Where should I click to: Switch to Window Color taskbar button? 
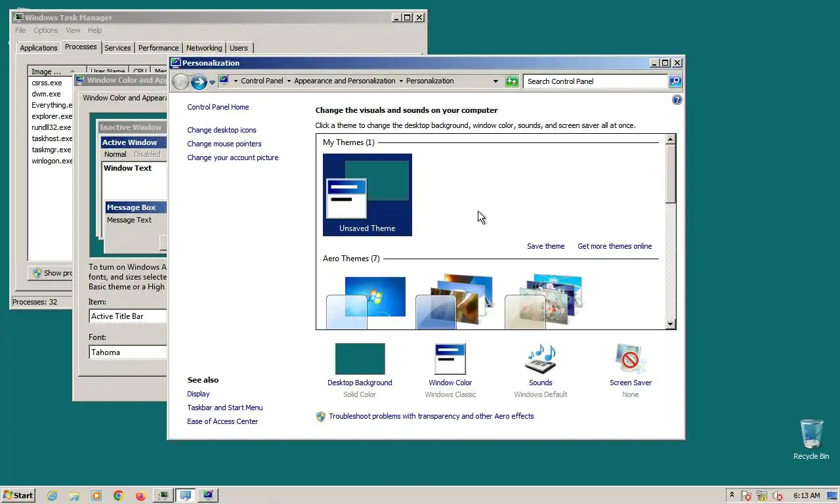point(208,495)
